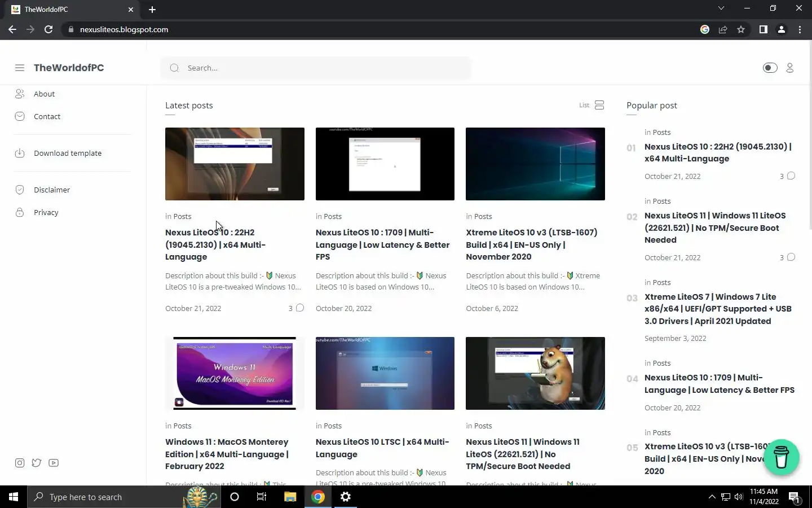The height and width of the screenshot is (508, 812).
Task: Reload the current page
Action: coord(48,29)
